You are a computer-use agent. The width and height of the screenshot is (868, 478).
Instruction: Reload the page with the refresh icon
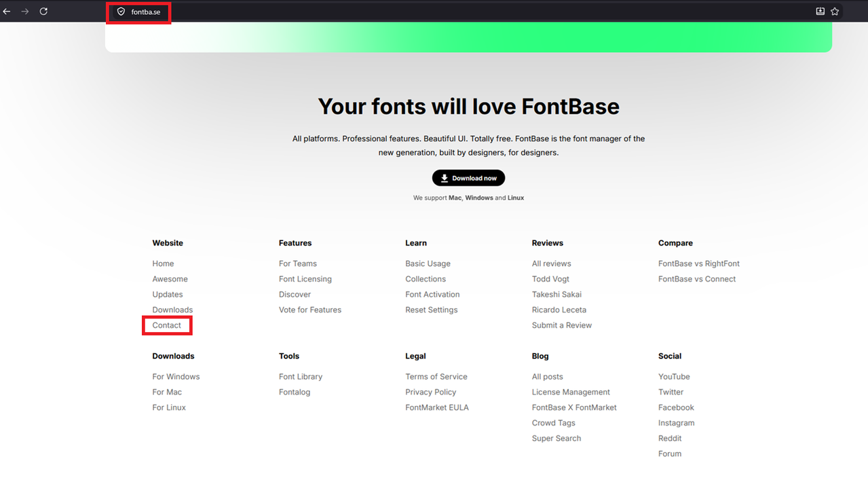[x=43, y=12]
